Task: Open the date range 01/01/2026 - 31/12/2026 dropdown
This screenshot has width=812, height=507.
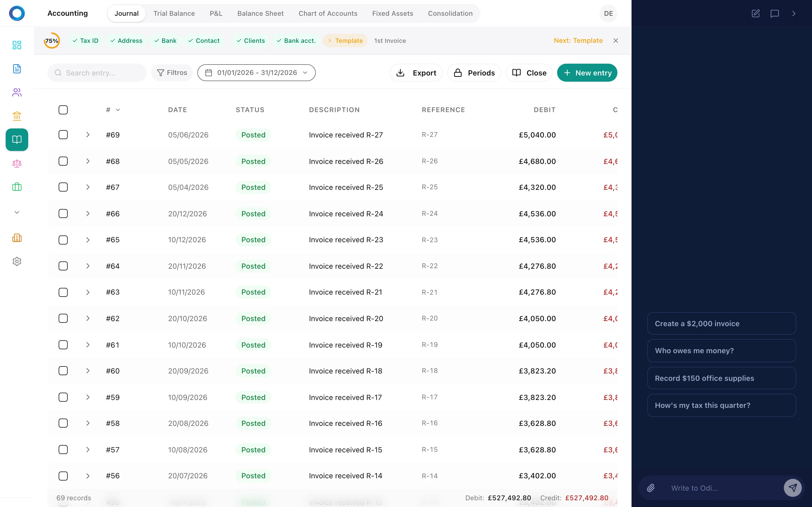Action: [256, 72]
